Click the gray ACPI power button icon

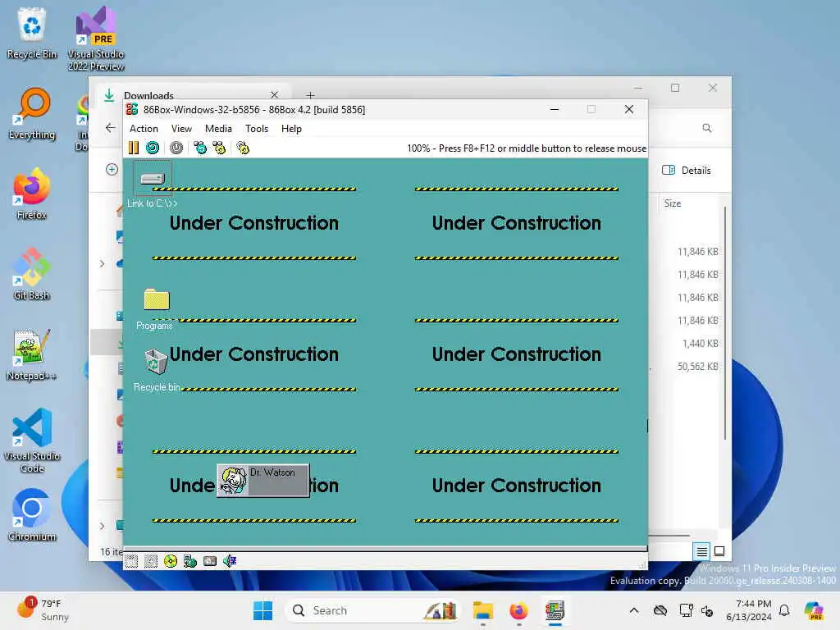[176, 148]
